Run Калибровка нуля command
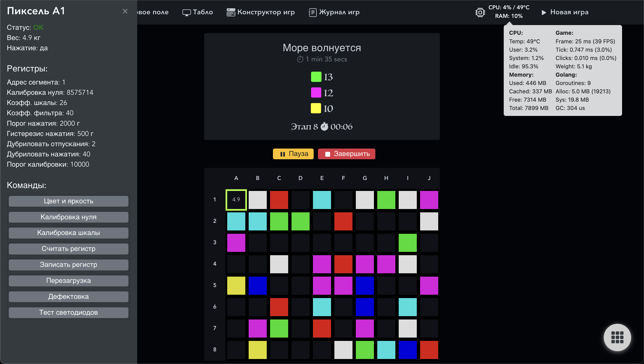The height and width of the screenshot is (364, 644). click(69, 217)
